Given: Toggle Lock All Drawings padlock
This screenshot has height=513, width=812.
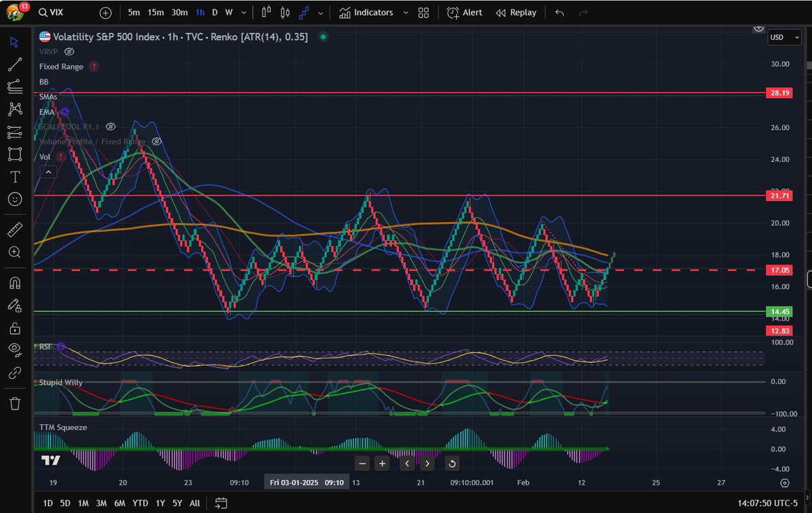Looking at the screenshot, I should (15, 328).
